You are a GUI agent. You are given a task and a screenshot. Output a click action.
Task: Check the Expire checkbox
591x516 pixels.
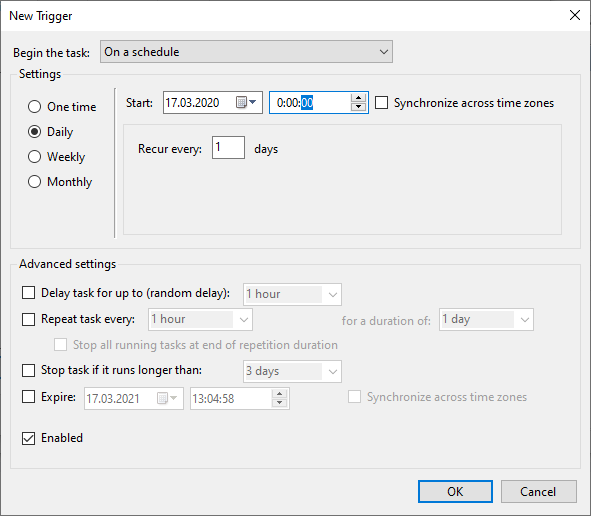pos(28,397)
